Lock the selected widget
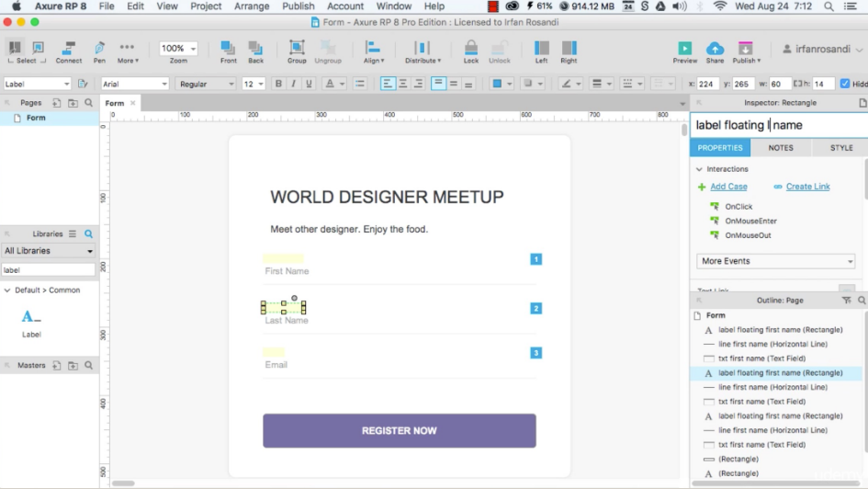Viewport: 868px width, 489px height. pyautogui.click(x=470, y=49)
